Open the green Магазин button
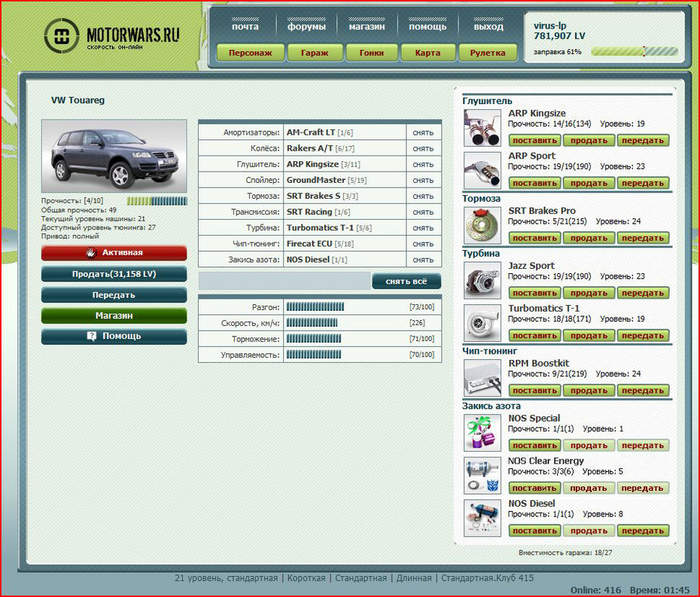The width and height of the screenshot is (700, 597). tap(114, 315)
